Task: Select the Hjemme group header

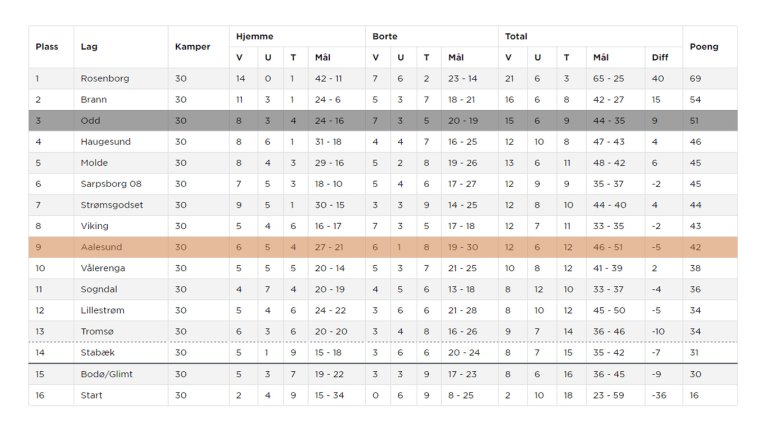Action: (x=254, y=36)
